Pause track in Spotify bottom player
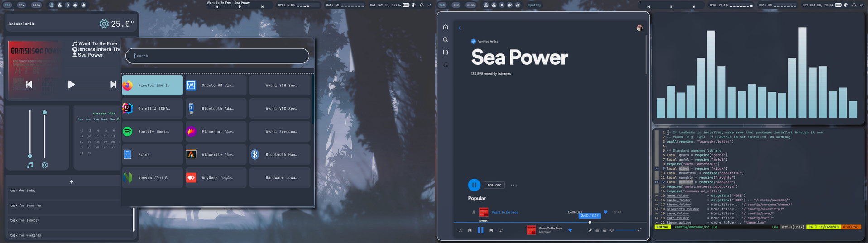868x243 pixels. pos(480,230)
